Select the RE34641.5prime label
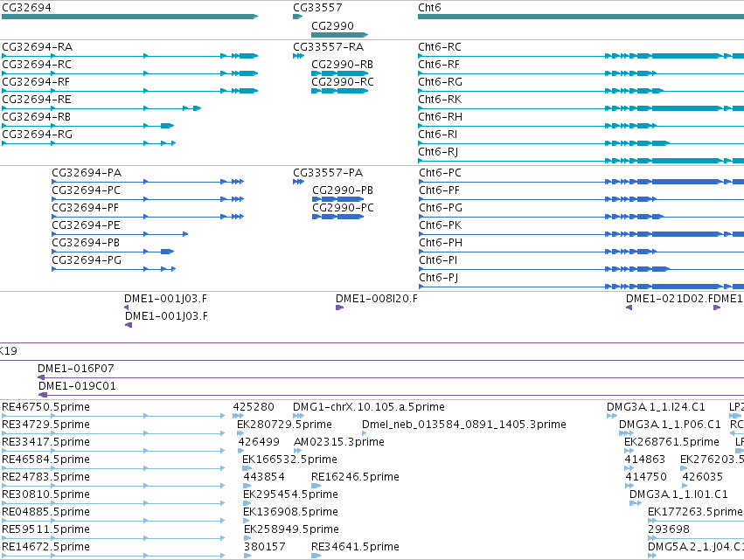This screenshot has height=560, width=744. pyautogui.click(x=356, y=547)
